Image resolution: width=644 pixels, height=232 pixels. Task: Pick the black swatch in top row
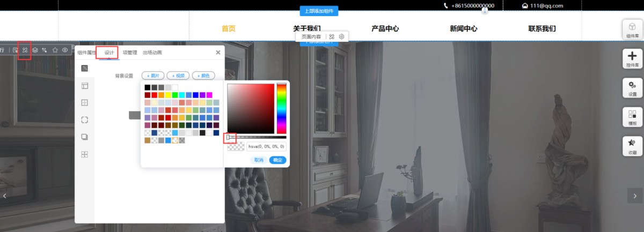[x=147, y=87]
